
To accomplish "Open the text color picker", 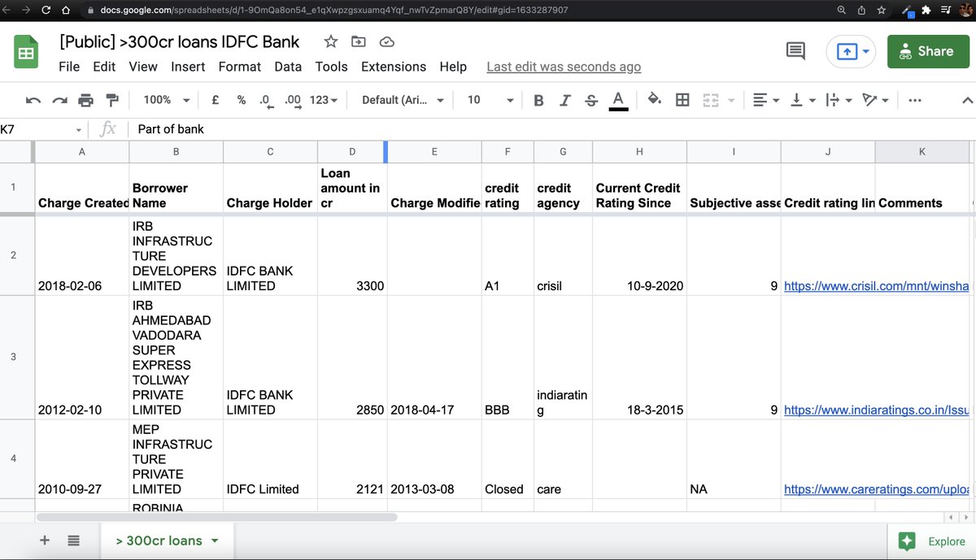I will 618,100.
